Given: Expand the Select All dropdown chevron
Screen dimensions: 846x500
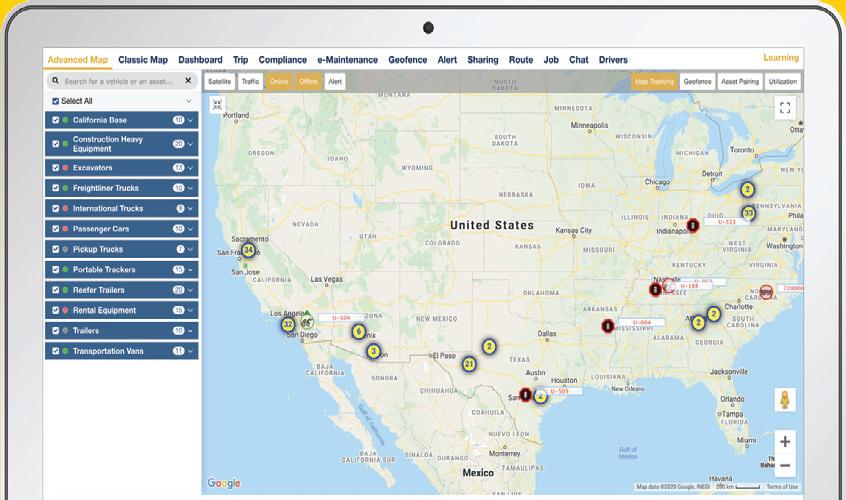Looking at the screenshot, I should coord(189,101).
